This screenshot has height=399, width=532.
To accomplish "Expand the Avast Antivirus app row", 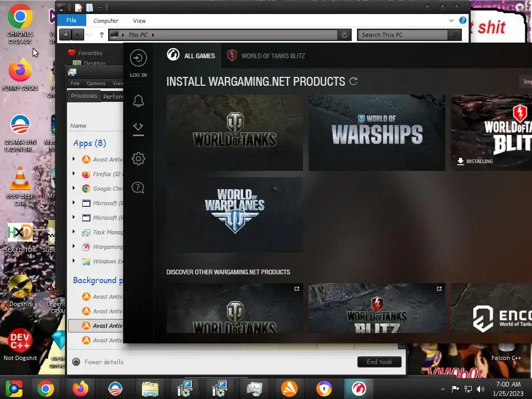I will point(74,159).
